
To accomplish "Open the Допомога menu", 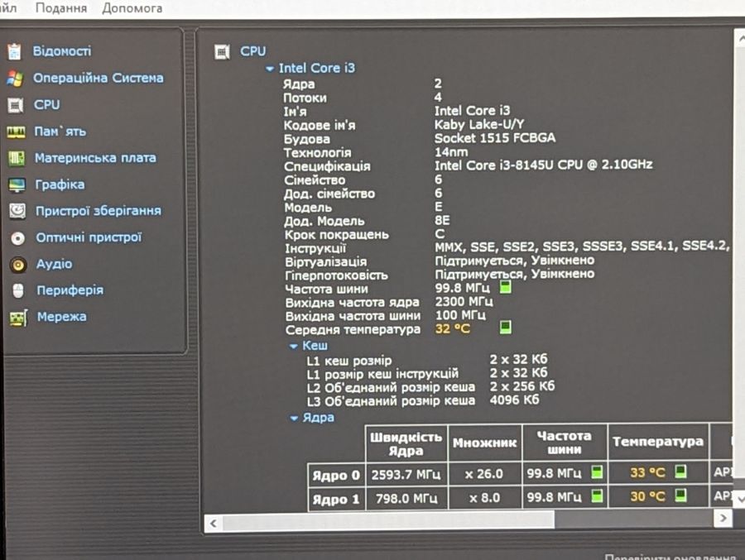I will coord(132,8).
